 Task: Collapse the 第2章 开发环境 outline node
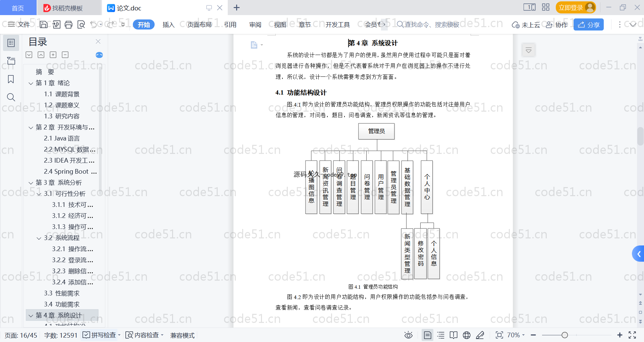coord(31,127)
